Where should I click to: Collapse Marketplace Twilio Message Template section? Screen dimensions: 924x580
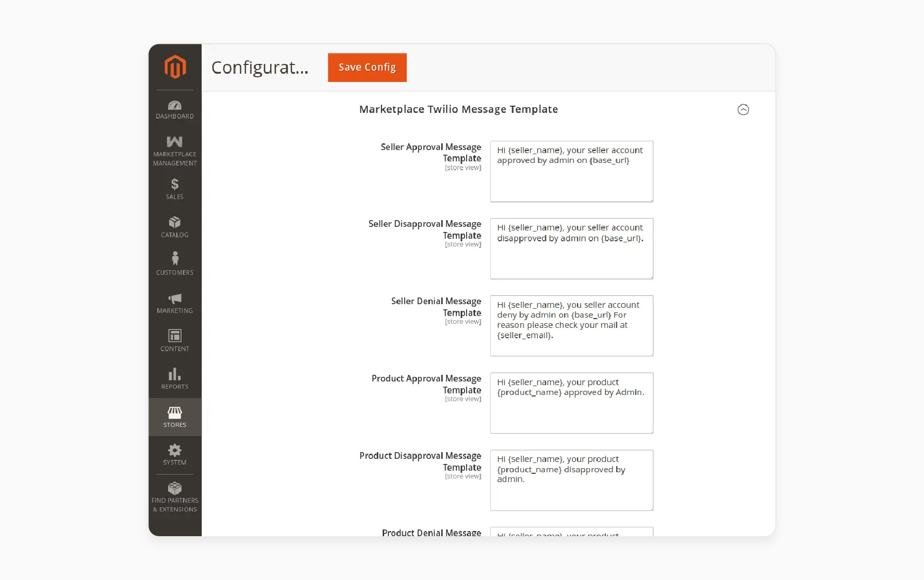tap(743, 109)
